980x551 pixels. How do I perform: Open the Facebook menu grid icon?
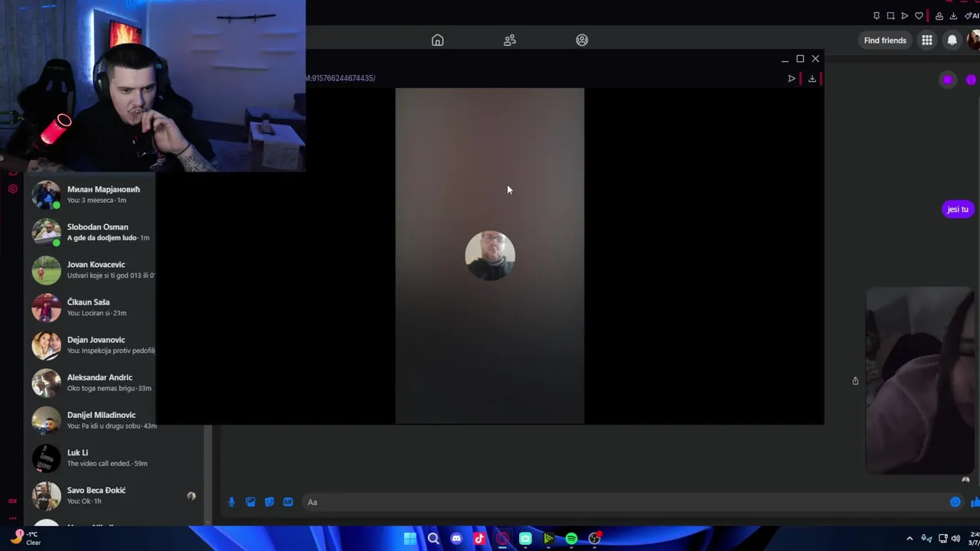point(927,41)
